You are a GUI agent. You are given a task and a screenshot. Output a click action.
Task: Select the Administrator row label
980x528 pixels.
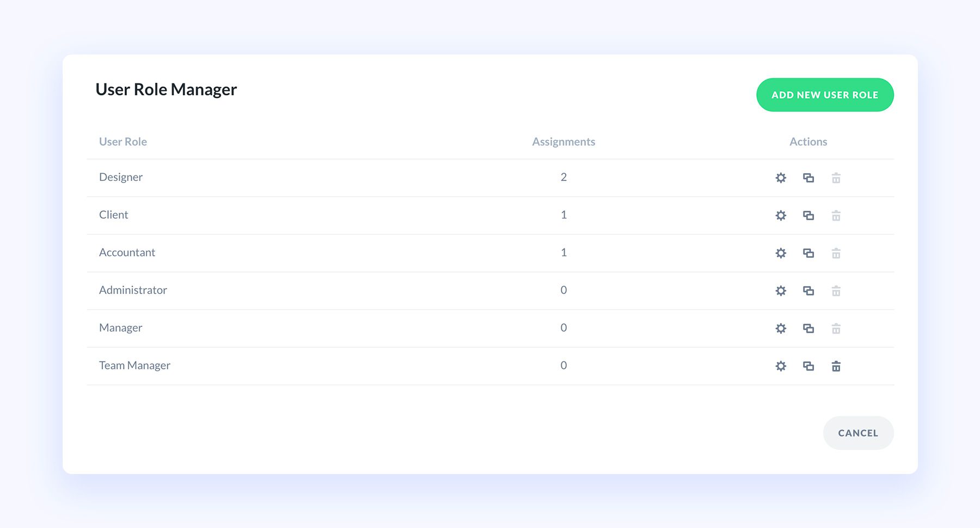[133, 290]
